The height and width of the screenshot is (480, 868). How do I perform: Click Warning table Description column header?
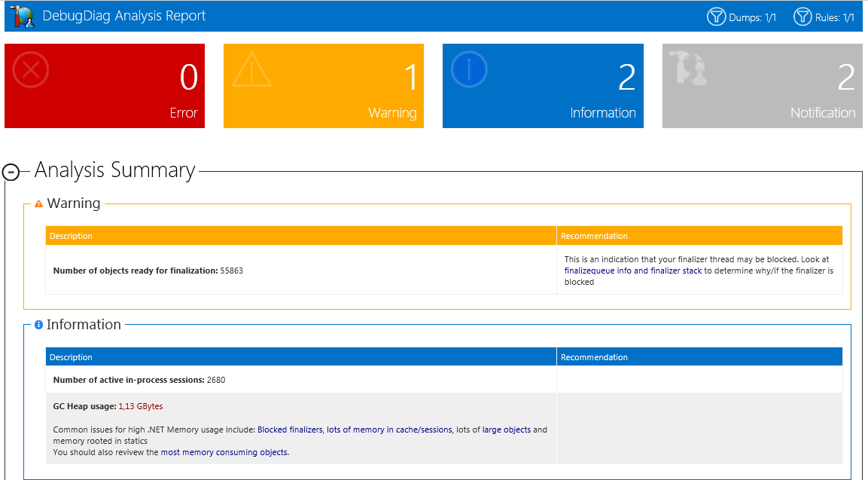(301, 236)
